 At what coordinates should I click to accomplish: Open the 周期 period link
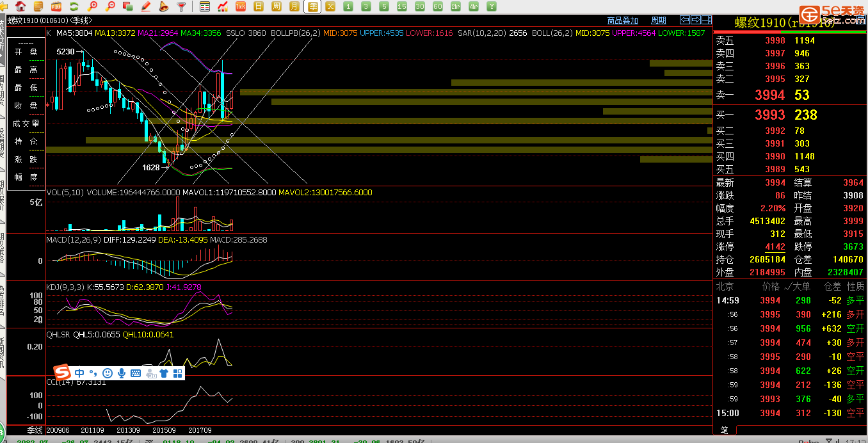click(659, 20)
